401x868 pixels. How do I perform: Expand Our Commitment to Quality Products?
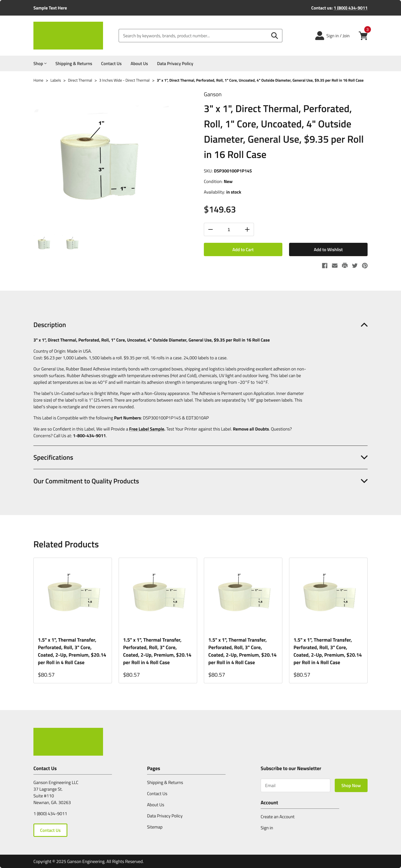[364, 481]
